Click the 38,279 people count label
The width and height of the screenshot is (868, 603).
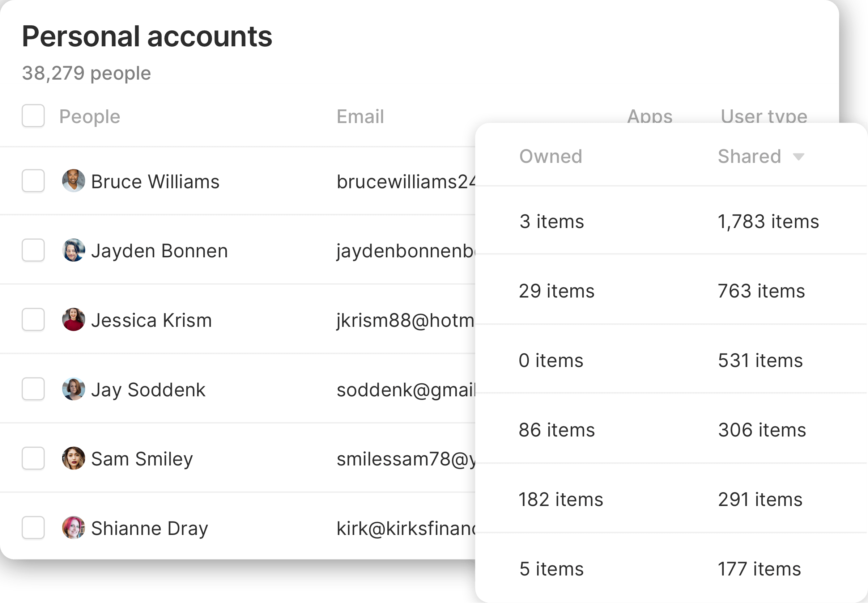coord(86,73)
